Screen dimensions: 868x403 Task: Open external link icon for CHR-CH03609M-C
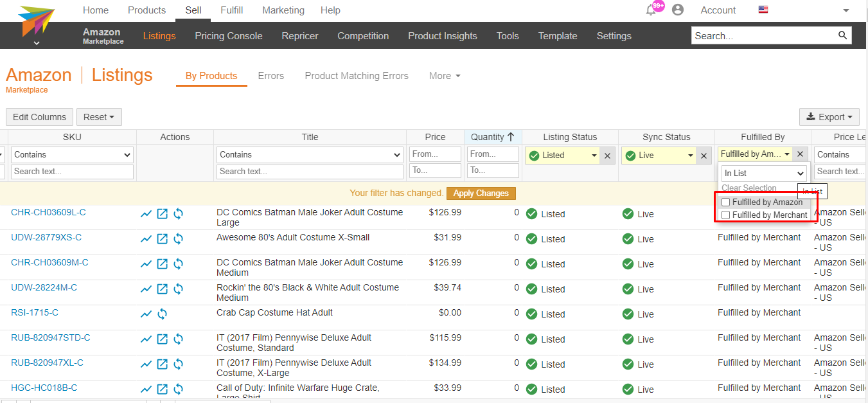point(163,264)
